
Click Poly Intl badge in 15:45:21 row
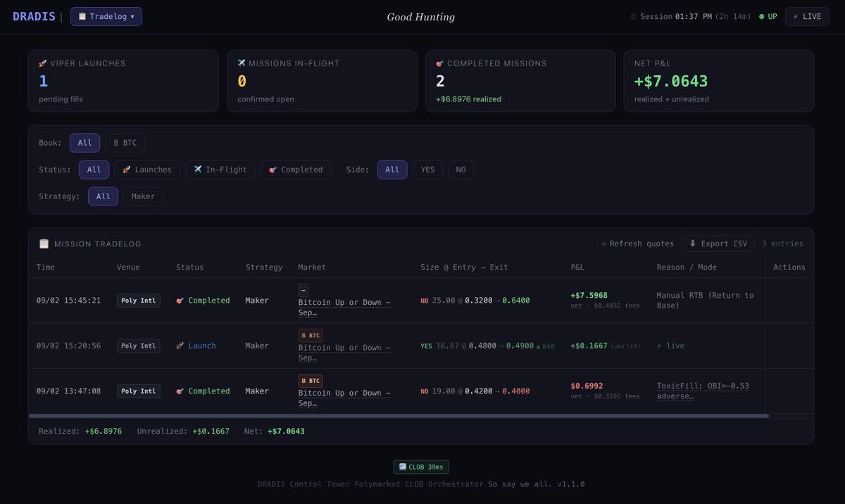139,301
